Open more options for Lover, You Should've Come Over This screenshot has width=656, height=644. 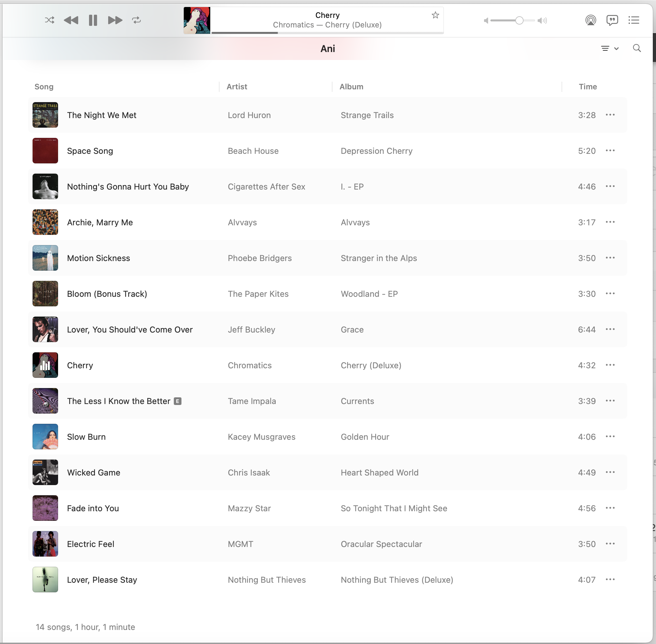point(610,329)
